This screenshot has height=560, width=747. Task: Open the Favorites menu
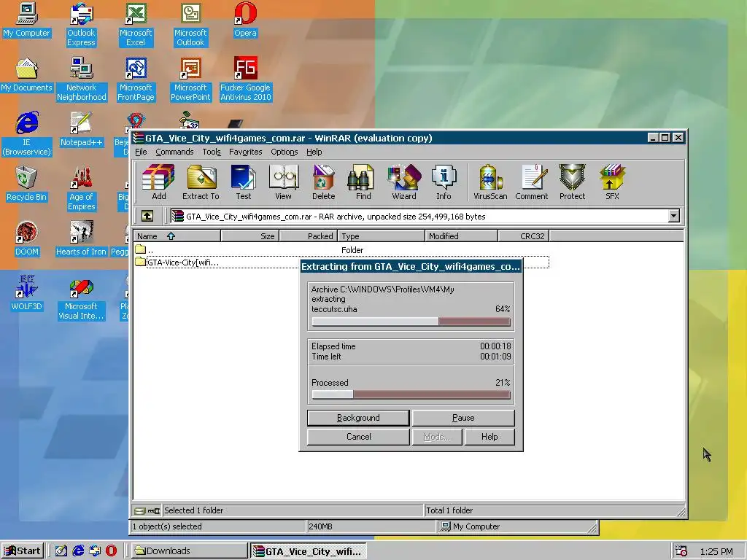245,152
